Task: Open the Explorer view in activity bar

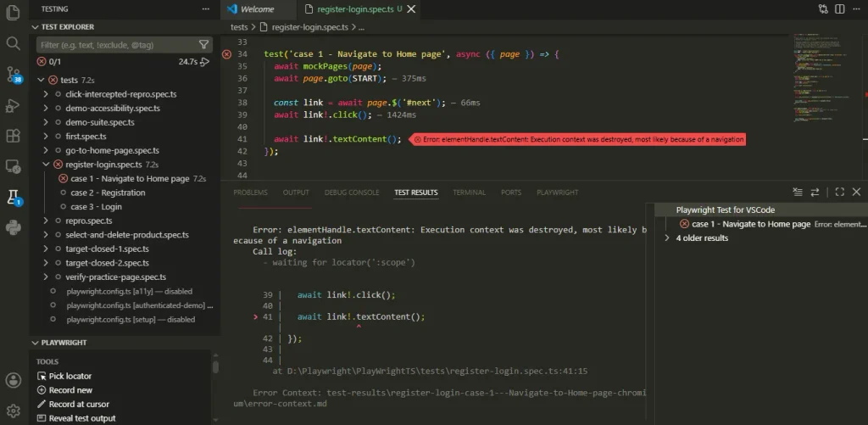Action: click(13, 12)
